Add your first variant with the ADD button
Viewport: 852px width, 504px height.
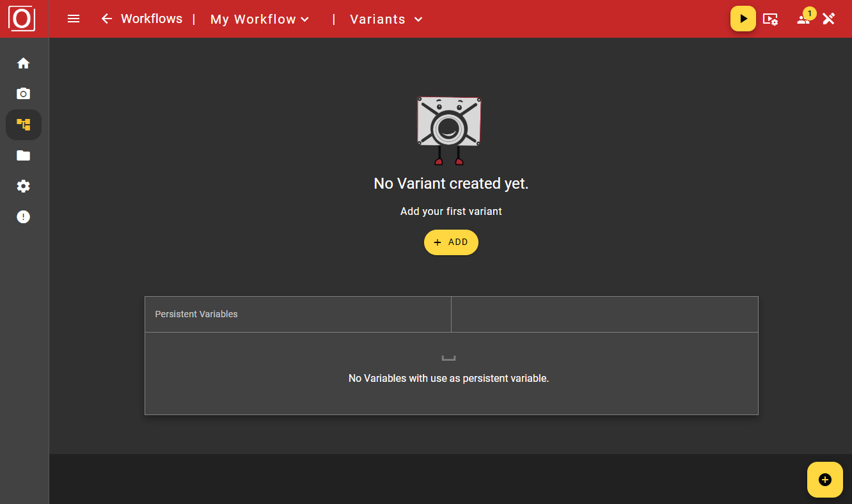point(451,242)
